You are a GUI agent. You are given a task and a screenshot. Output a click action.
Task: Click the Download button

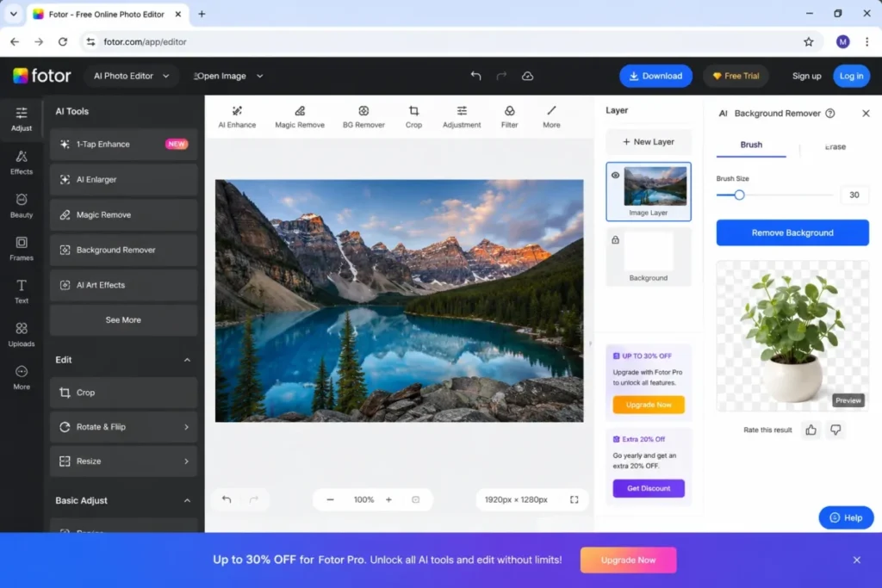pyautogui.click(x=655, y=76)
